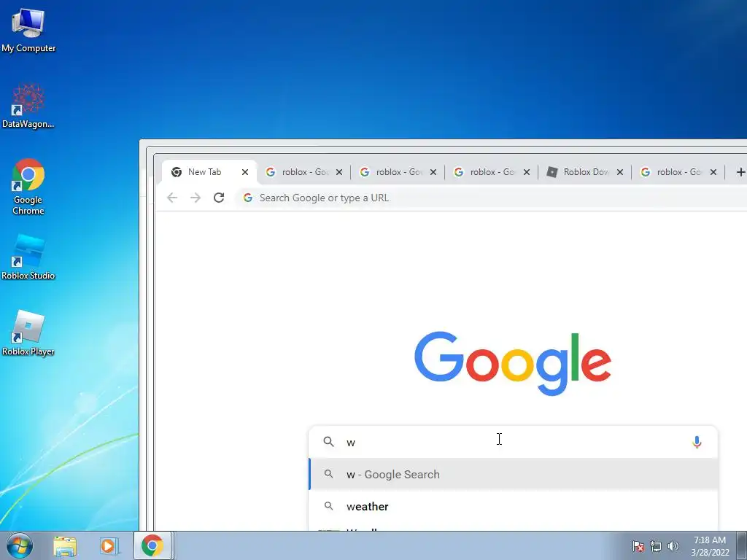Open Windows Media Player from the taskbar

coord(109,546)
